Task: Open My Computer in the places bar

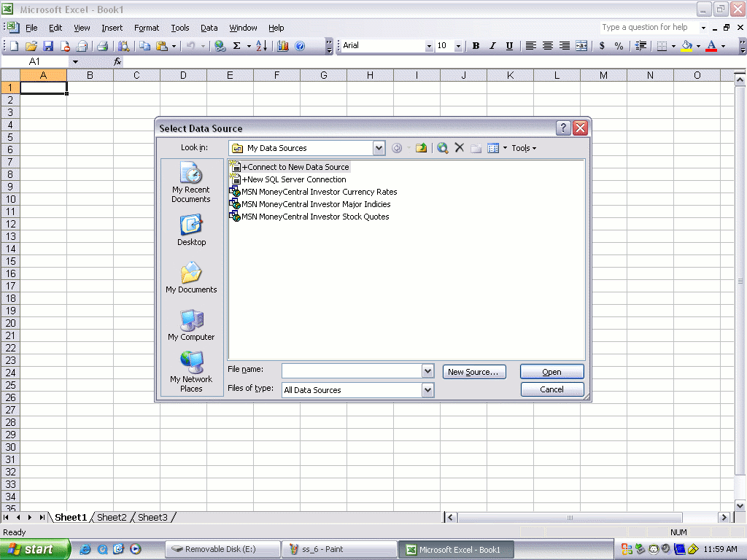Action: coord(191,325)
